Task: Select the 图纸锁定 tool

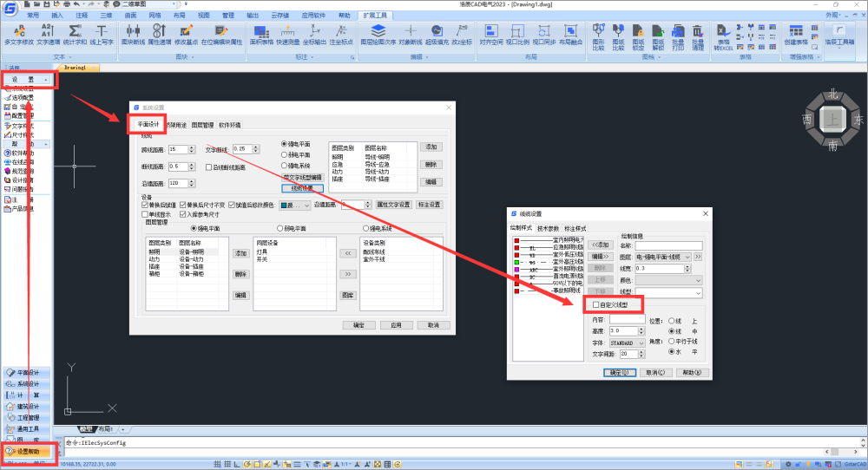Action: click(638, 36)
